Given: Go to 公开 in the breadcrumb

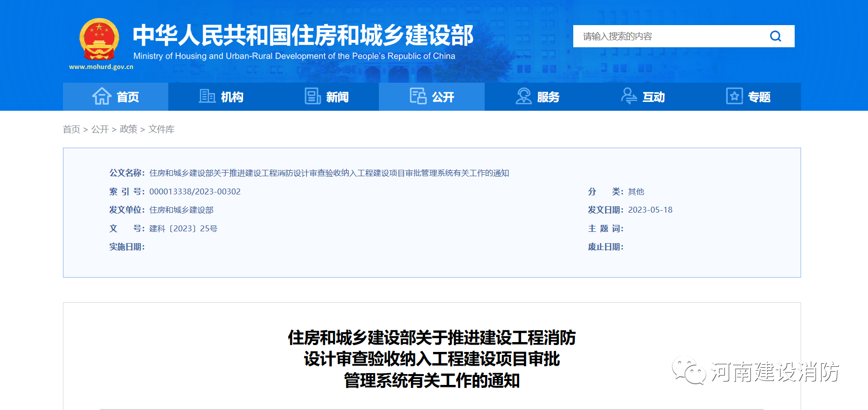Looking at the screenshot, I should (100, 129).
